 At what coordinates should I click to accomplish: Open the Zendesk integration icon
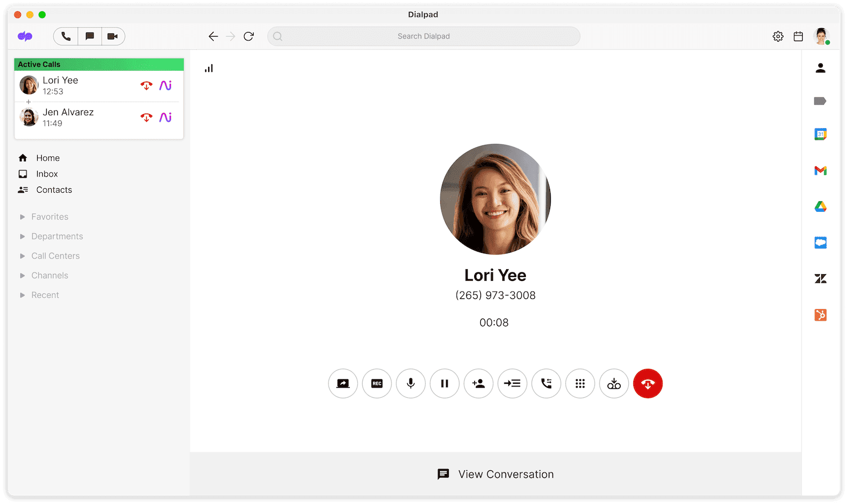(x=821, y=278)
